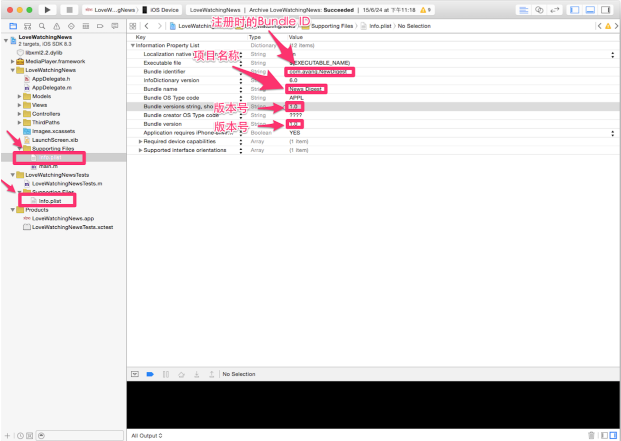Stop the running build
The image size is (621, 441).
69,10
